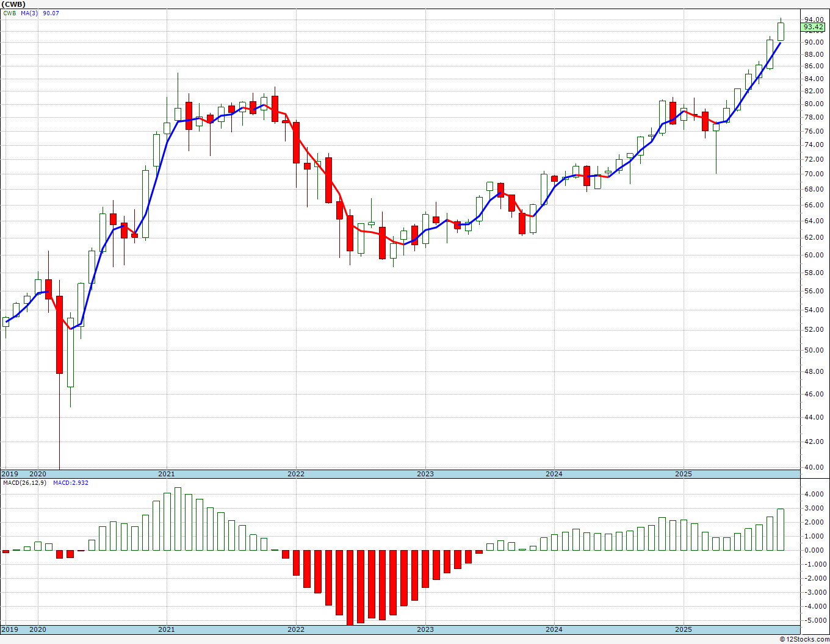Select the 86.00 price axis label
The width and height of the screenshot is (830, 644).
click(814, 66)
